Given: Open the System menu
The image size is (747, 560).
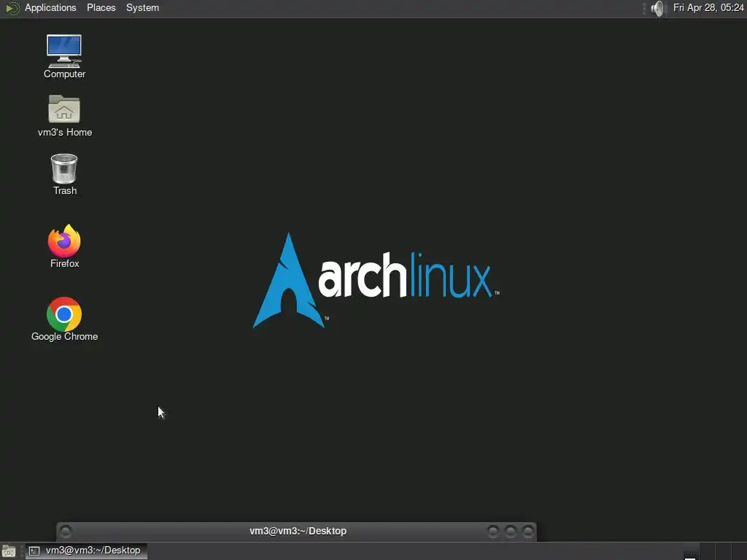Looking at the screenshot, I should pyautogui.click(x=142, y=7).
